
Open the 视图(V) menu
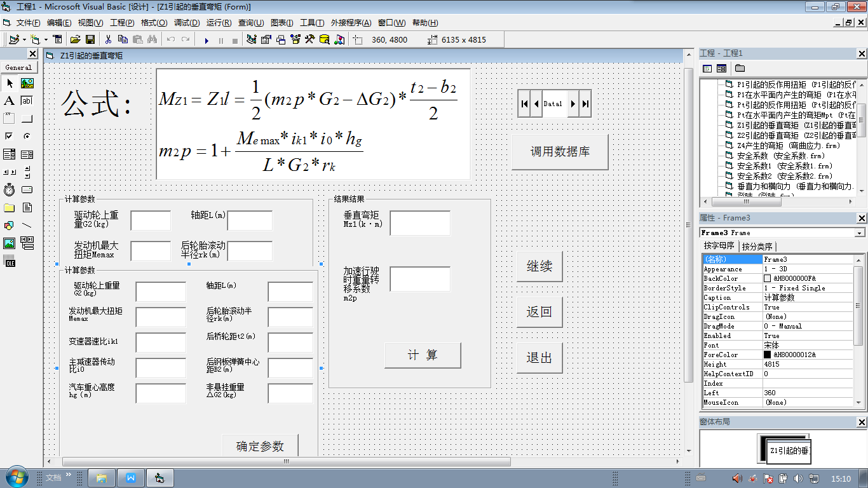tap(90, 23)
